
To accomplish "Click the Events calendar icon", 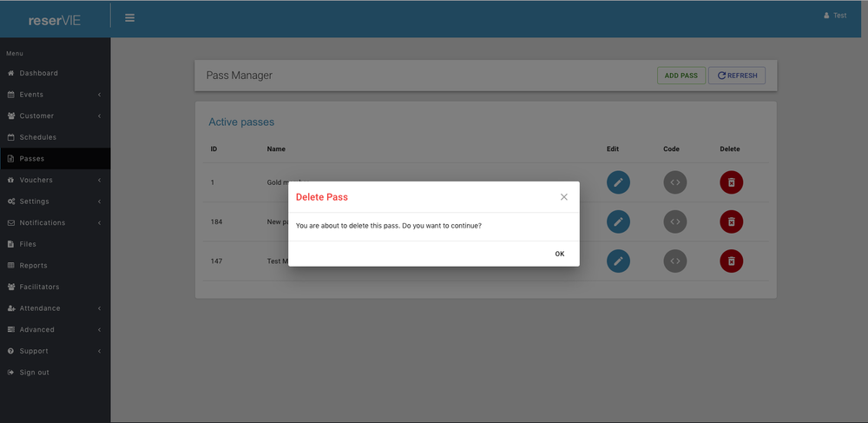I will (x=10, y=95).
